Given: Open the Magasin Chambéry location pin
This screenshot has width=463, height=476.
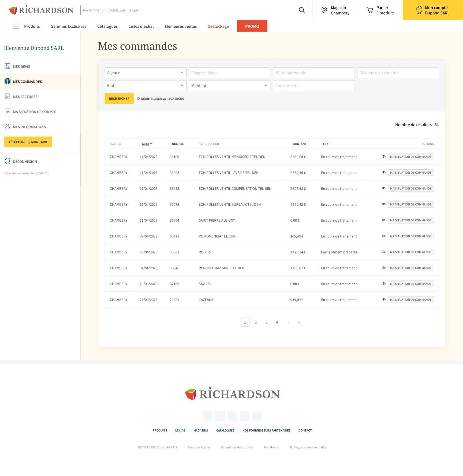Looking at the screenshot, I should click(324, 10).
